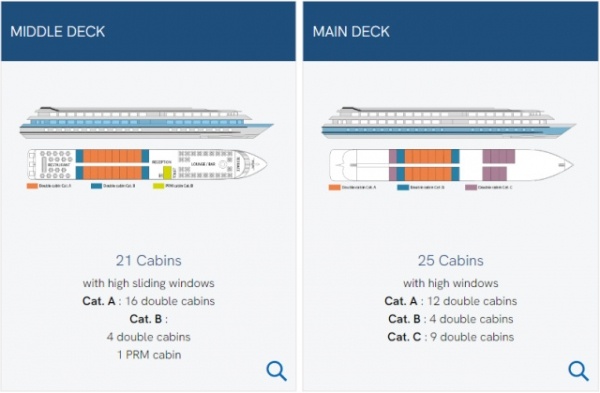The image size is (600, 393).
Task: Click the Middle Deck magnifier icon
Action: (x=276, y=370)
